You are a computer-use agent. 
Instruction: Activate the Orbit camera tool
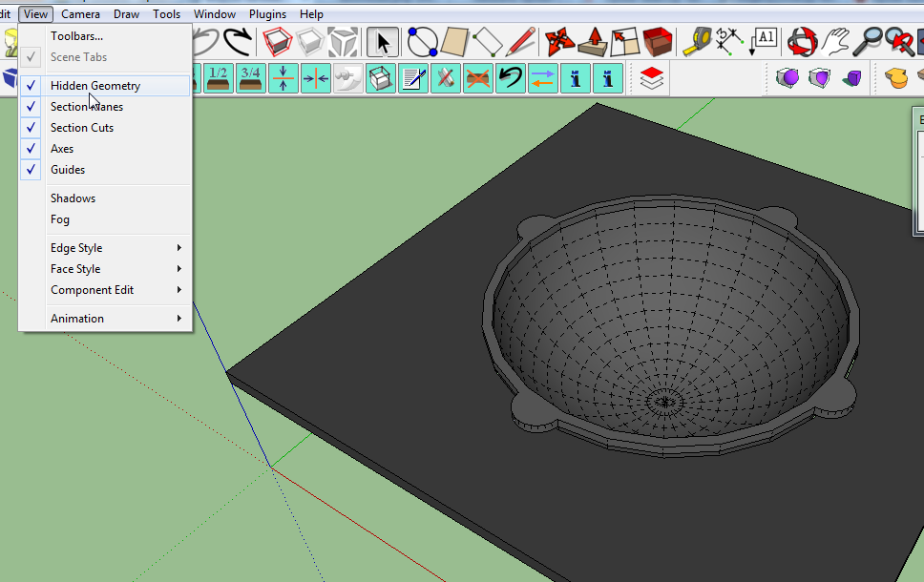(804, 43)
